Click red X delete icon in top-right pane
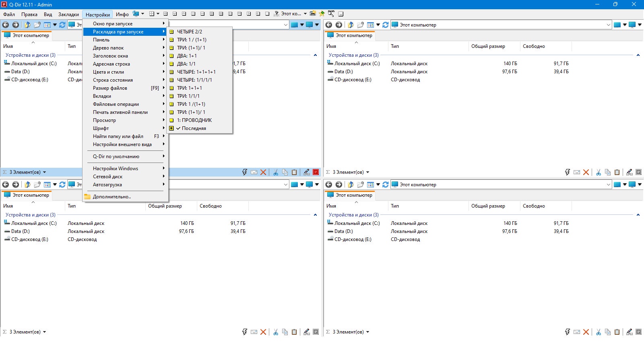The height and width of the screenshot is (346, 644). pos(586,172)
